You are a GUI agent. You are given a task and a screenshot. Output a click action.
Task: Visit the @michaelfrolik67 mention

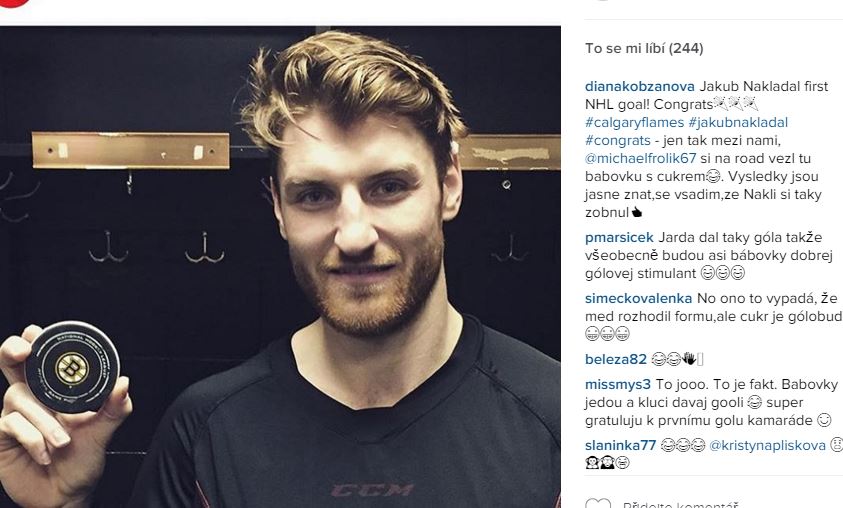tap(640, 159)
